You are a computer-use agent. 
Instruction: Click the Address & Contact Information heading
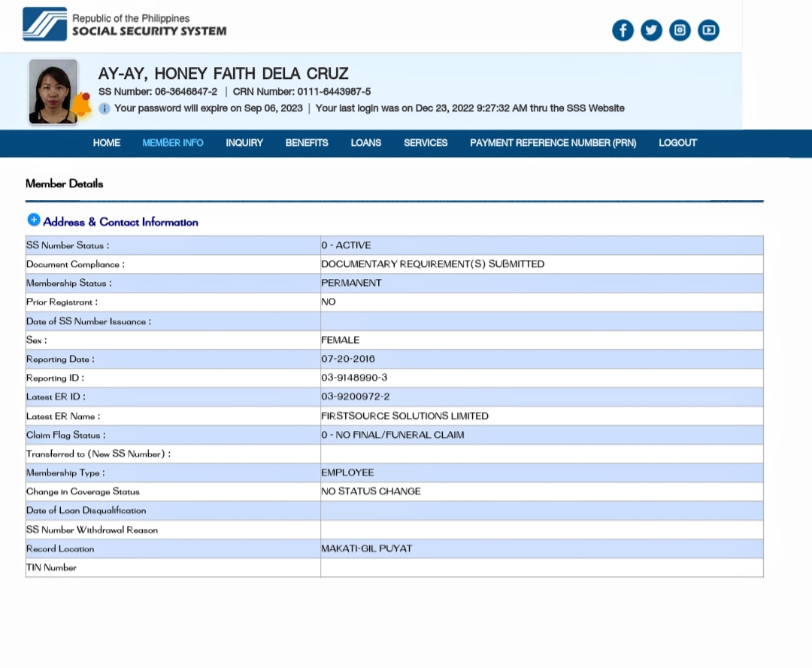tap(120, 222)
